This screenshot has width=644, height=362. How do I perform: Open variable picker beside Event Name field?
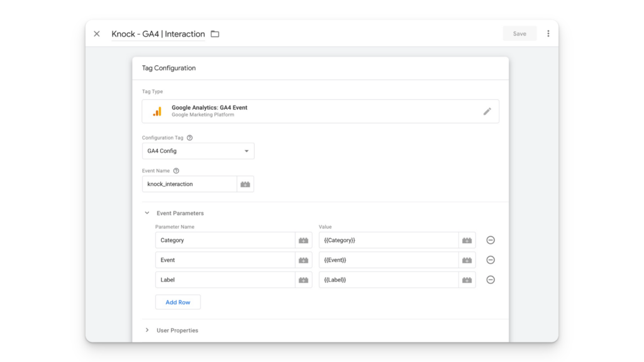point(245,184)
